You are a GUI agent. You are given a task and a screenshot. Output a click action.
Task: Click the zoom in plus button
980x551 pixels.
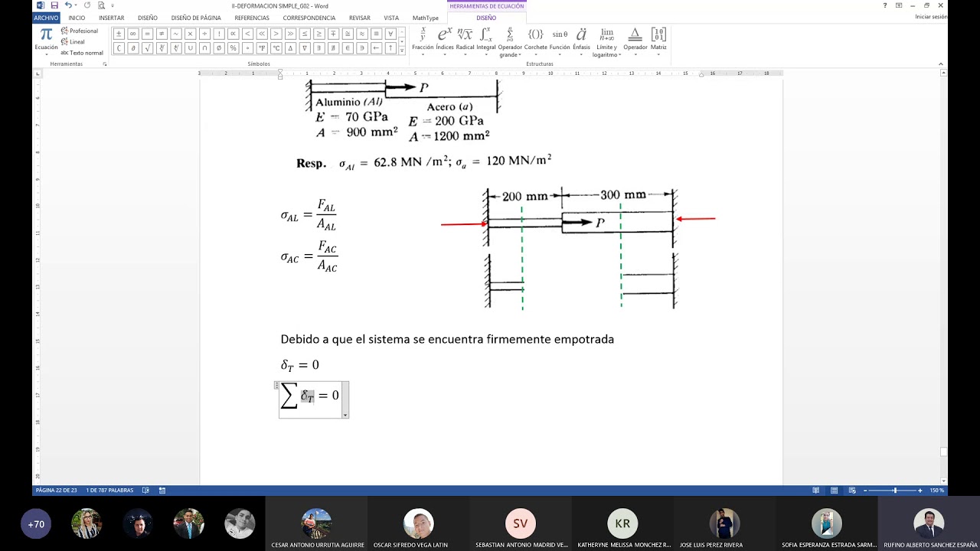[x=920, y=490]
